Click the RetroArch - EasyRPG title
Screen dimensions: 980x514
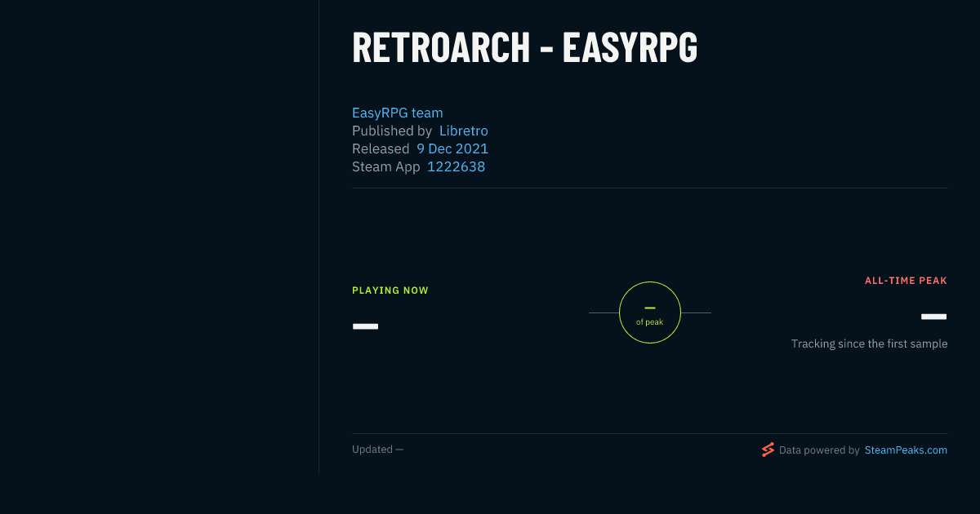524,47
